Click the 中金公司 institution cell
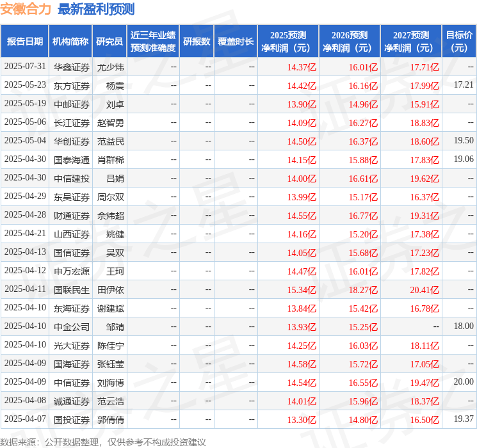 72,327
